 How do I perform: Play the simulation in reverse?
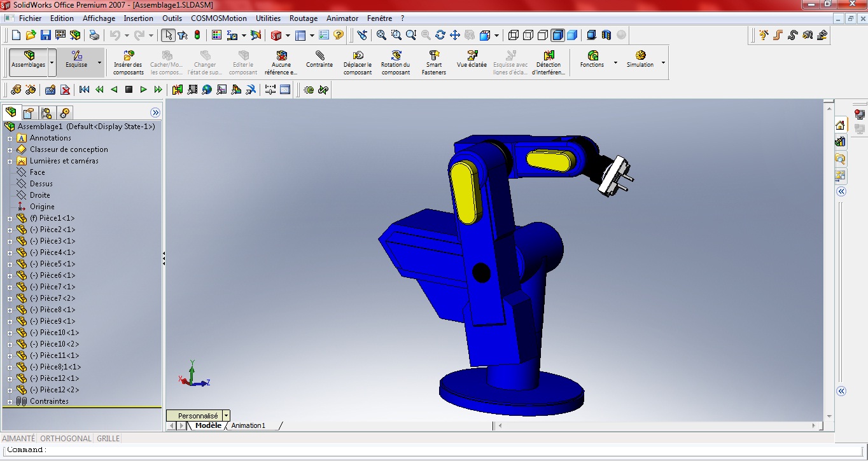[114, 90]
